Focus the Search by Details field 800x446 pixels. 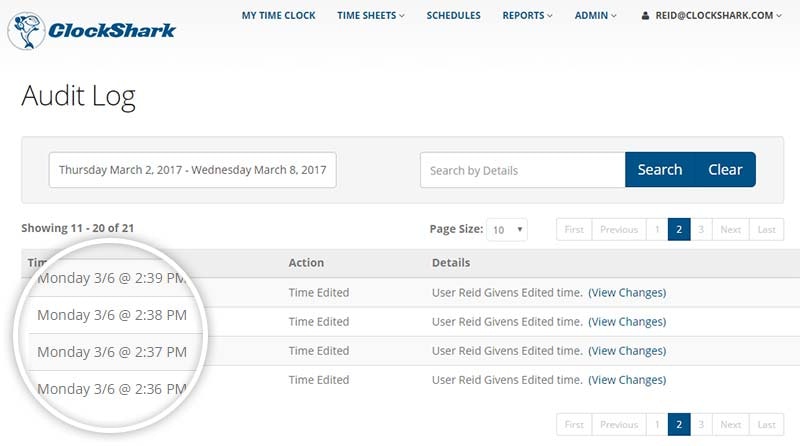522,170
